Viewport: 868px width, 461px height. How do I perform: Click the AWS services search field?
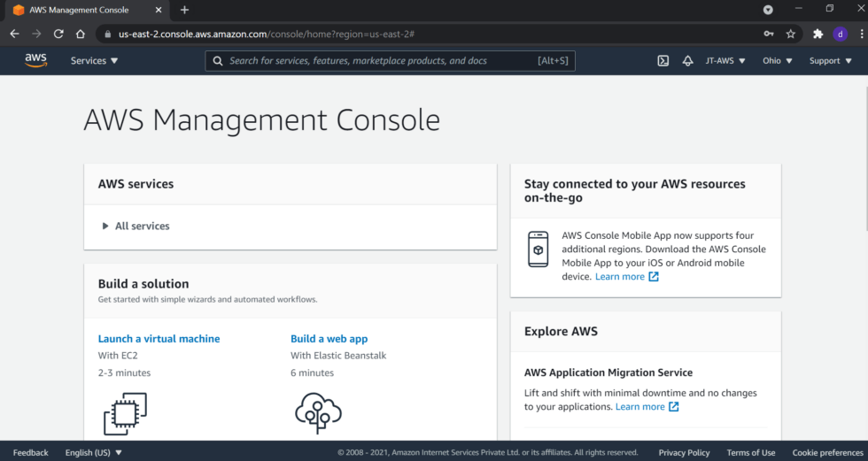click(x=391, y=61)
